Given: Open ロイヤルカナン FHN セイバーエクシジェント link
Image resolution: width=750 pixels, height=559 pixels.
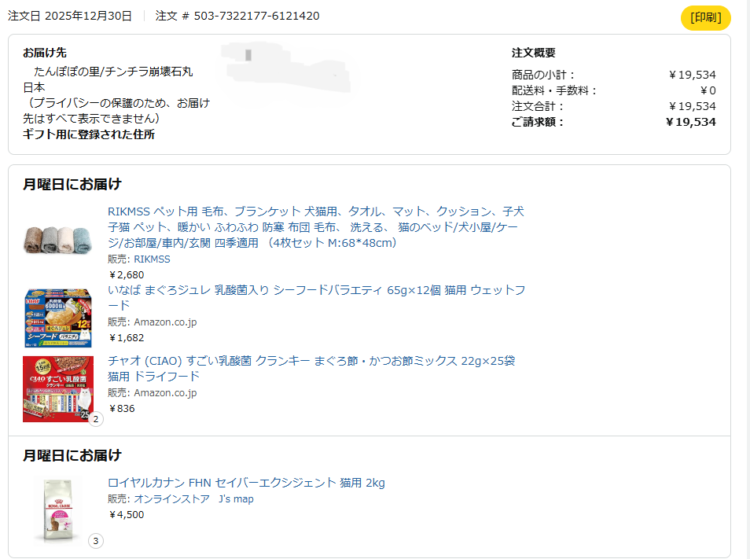Looking at the screenshot, I should 246,483.
